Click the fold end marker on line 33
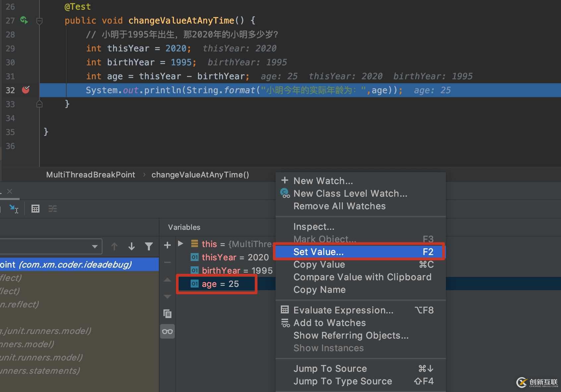The image size is (561, 392). pos(39,104)
